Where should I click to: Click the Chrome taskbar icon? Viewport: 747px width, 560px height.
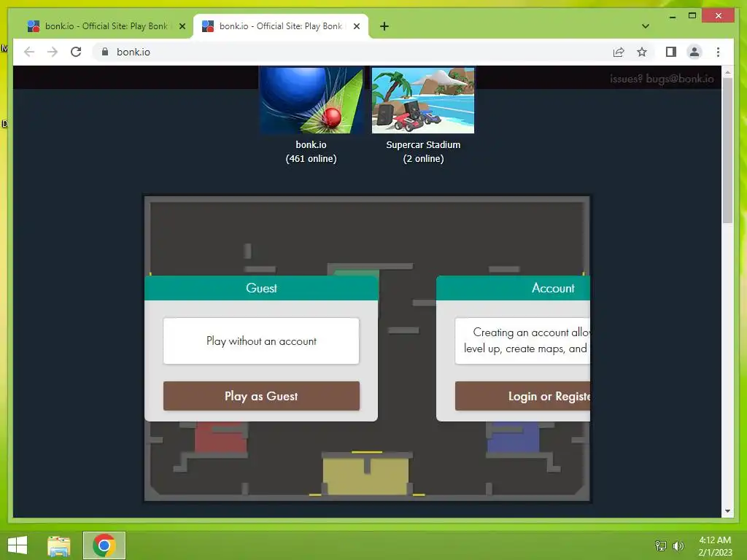tap(104, 545)
